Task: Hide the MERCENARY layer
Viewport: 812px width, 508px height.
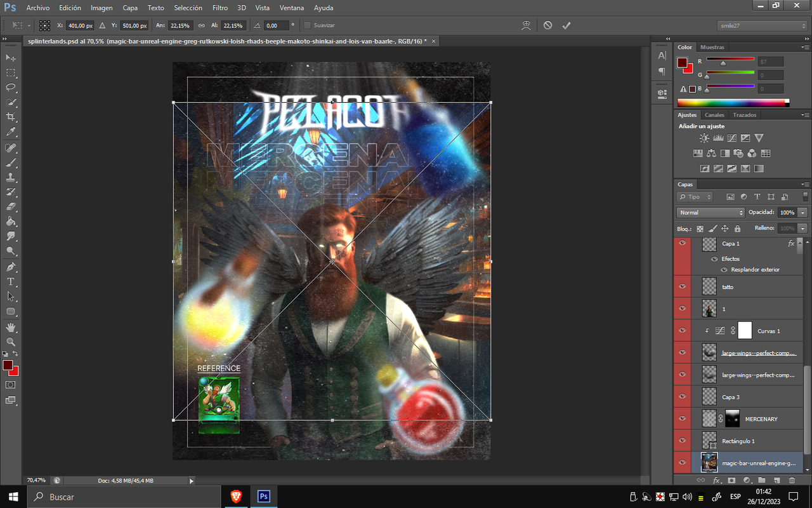Action: pyautogui.click(x=683, y=418)
